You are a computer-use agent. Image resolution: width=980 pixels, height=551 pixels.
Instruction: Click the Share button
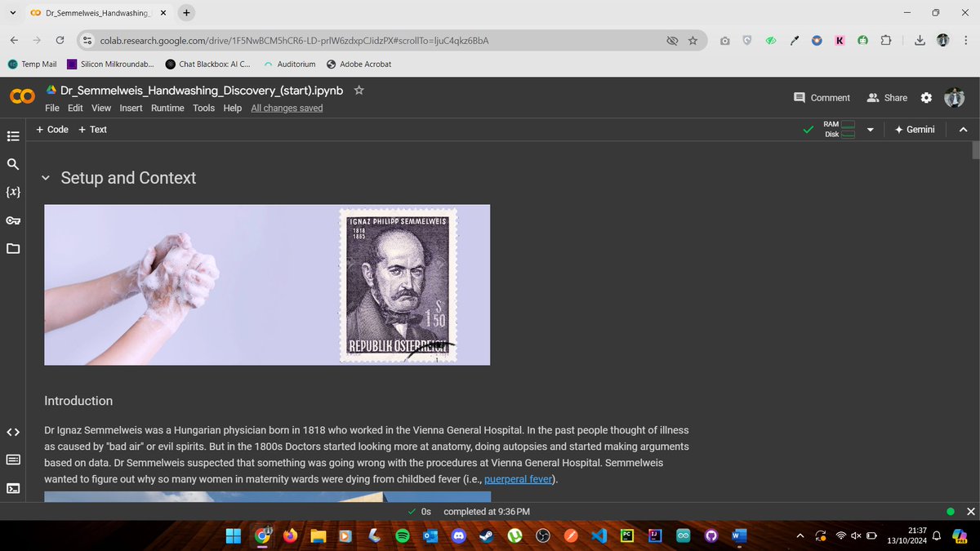[887, 97]
